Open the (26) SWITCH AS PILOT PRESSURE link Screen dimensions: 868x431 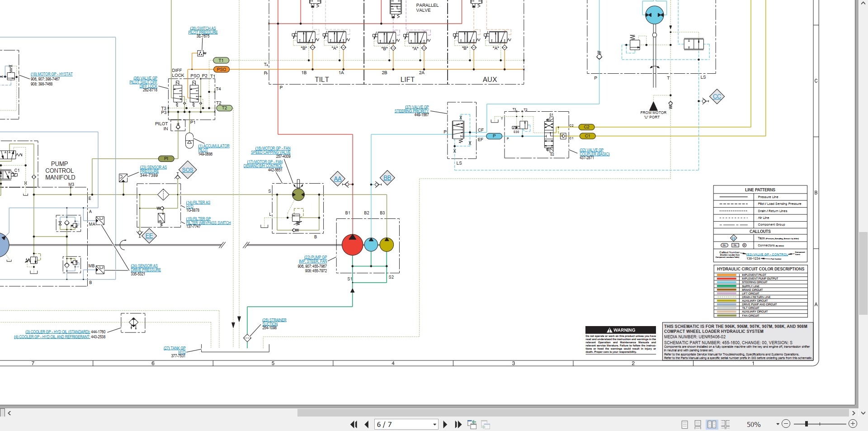click(x=203, y=30)
